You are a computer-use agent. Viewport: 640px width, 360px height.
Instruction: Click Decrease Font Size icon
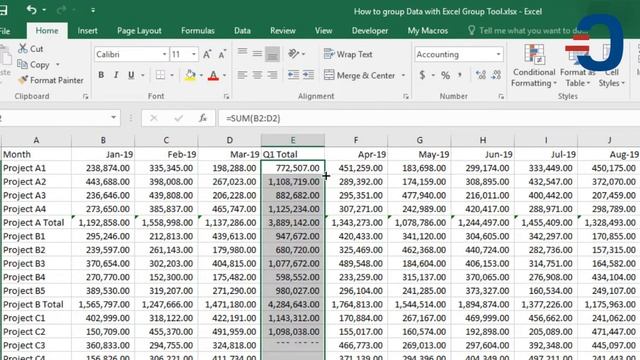(x=222, y=54)
